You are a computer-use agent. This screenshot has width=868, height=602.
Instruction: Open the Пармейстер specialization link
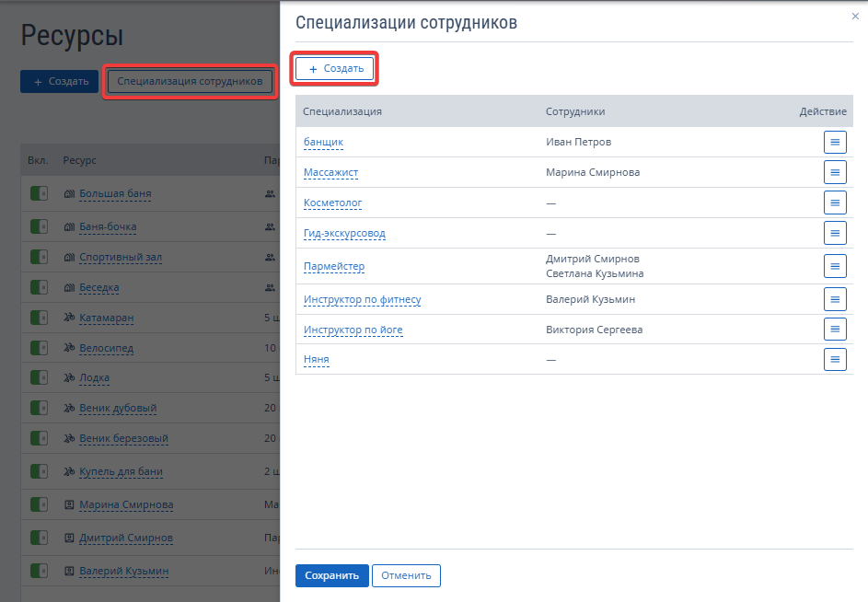point(334,266)
